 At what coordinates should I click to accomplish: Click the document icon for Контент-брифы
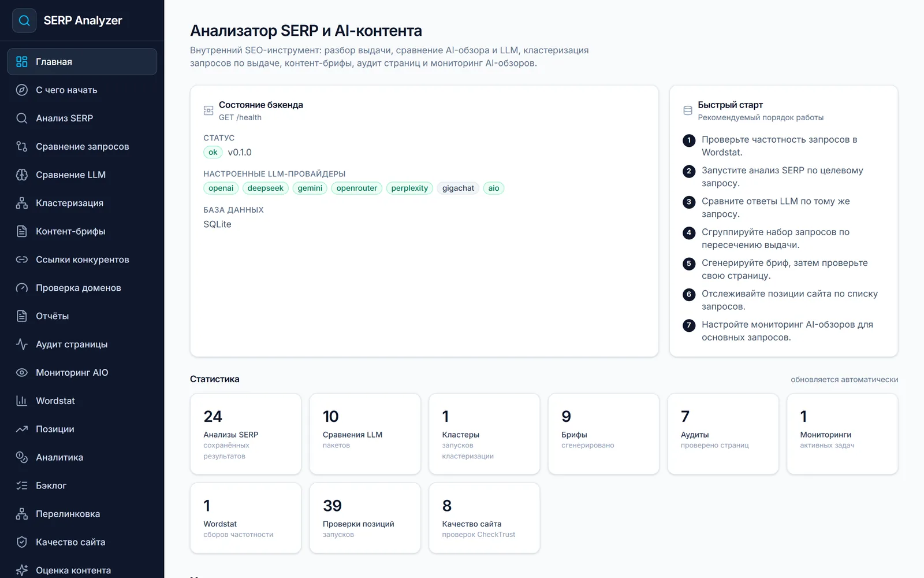click(x=22, y=231)
